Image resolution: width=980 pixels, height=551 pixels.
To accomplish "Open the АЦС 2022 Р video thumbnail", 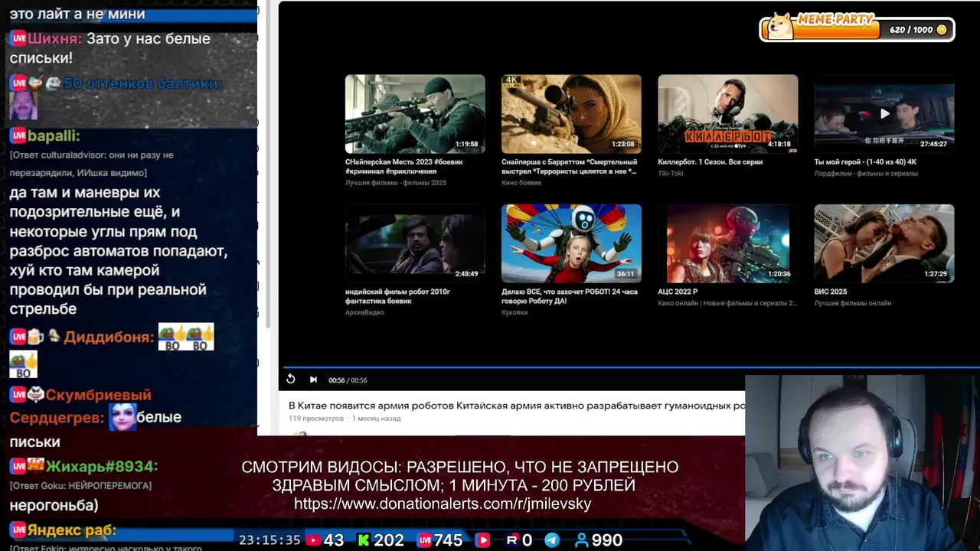I will 727,243.
